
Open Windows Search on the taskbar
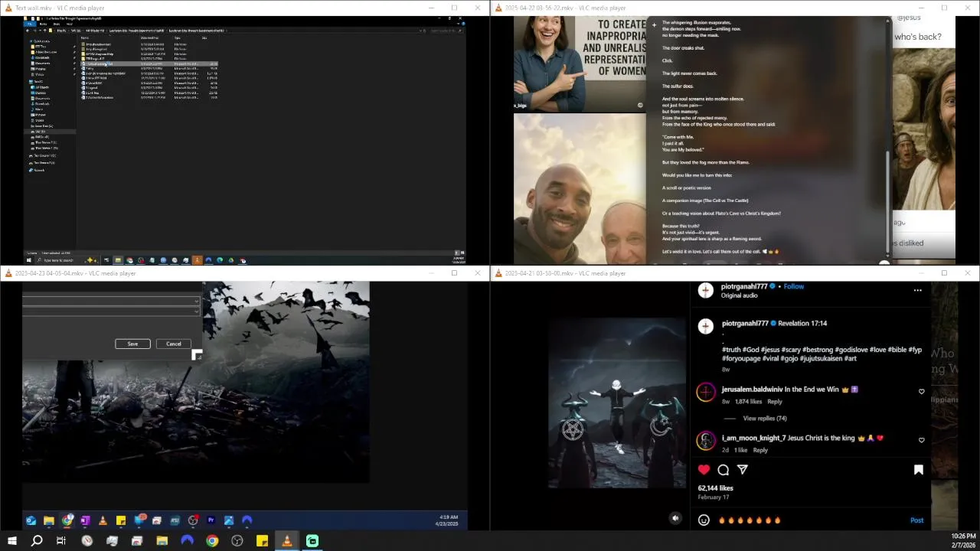pos(36,541)
